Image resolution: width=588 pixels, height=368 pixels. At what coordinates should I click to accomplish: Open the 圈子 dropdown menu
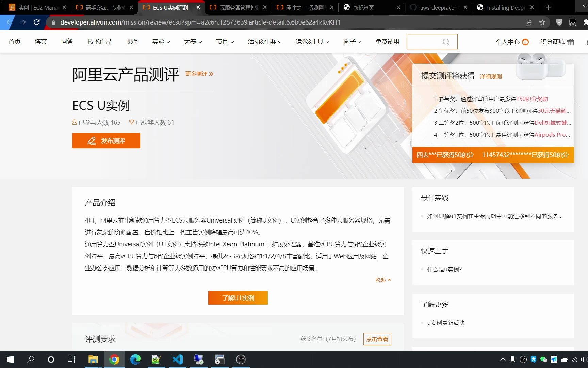click(352, 42)
